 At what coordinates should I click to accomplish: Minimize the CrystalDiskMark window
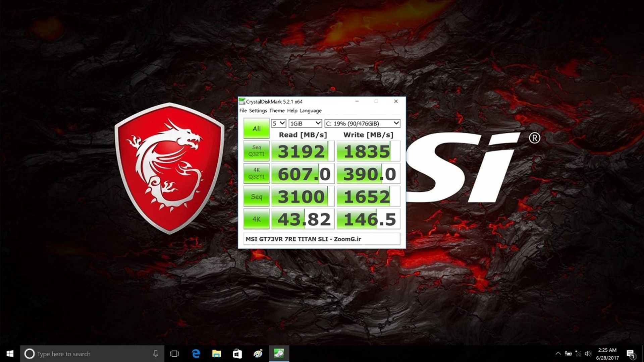(x=357, y=101)
